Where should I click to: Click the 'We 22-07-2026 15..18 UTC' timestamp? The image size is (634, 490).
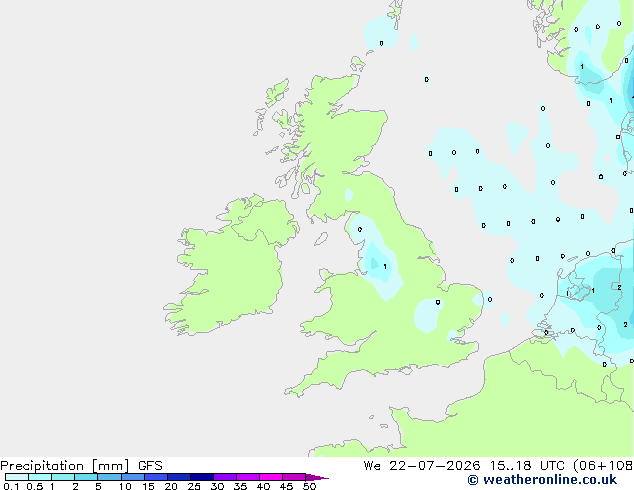click(466, 466)
